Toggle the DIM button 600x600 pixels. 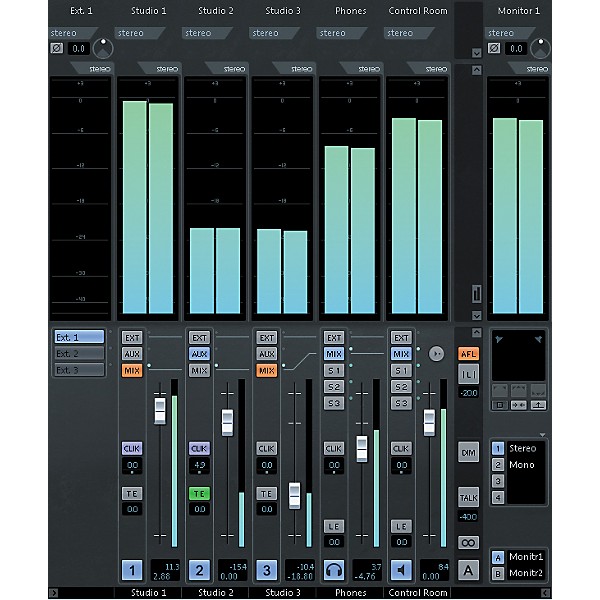pos(469,452)
